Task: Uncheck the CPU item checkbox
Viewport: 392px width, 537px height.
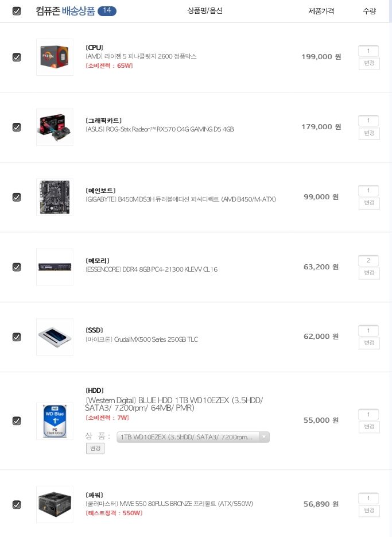Action: tap(17, 57)
